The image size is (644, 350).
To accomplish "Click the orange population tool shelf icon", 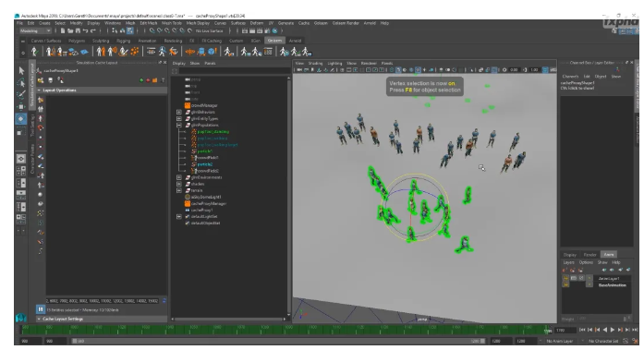I will (x=134, y=52).
